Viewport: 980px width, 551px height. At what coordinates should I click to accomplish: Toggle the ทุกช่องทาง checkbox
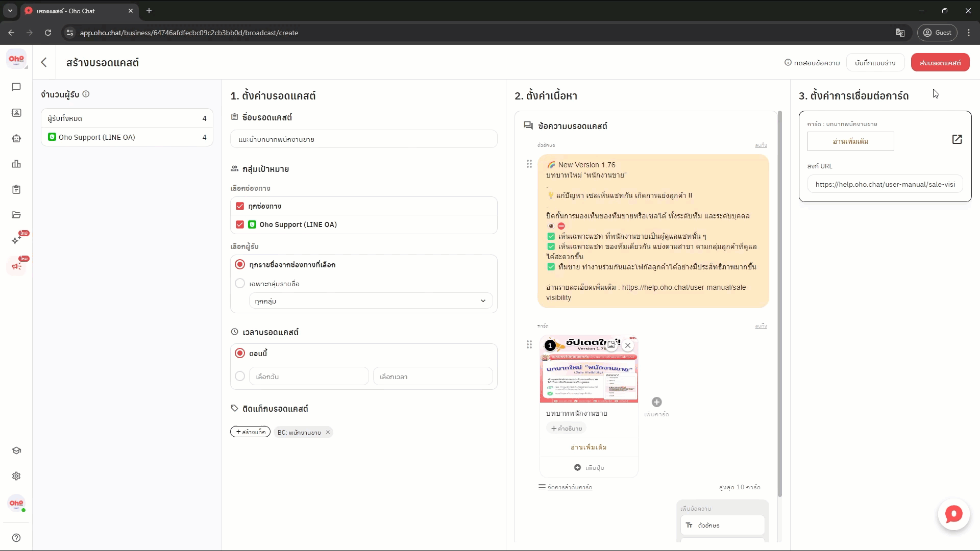pyautogui.click(x=240, y=206)
